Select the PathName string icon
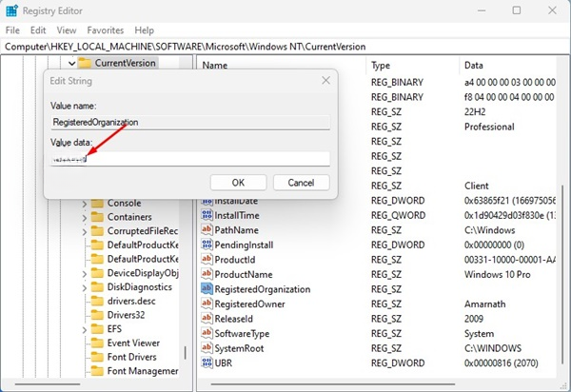This screenshot has width=571, height=392. (x=207, y=229)
